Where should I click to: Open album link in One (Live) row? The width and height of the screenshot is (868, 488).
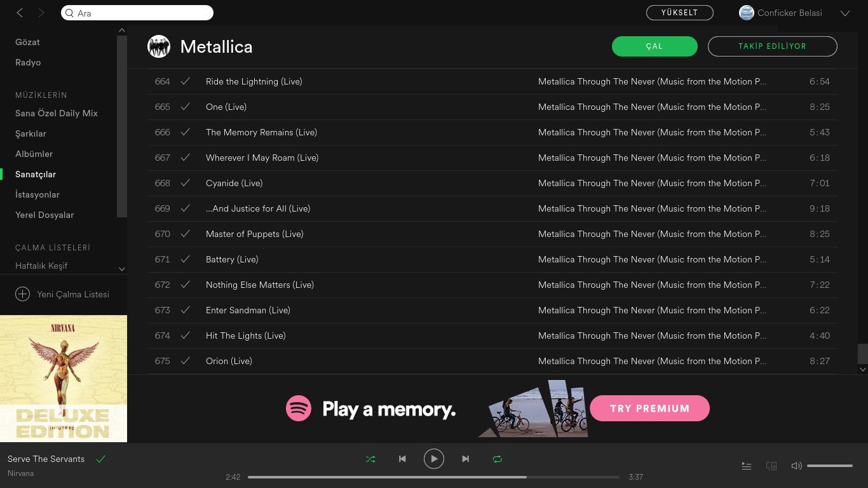[x=652, y=107]
